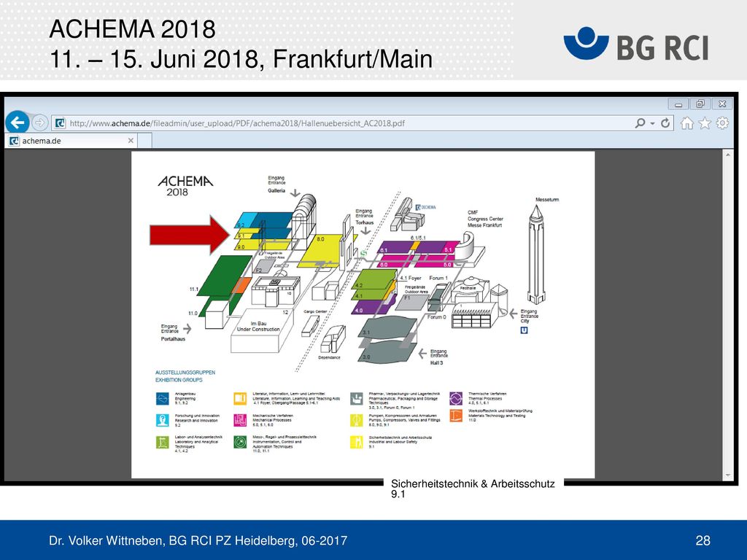This screenshot has height=560, width=747.
Task: Click the Literatur, Information legend icon
Action: pos(240,398)
